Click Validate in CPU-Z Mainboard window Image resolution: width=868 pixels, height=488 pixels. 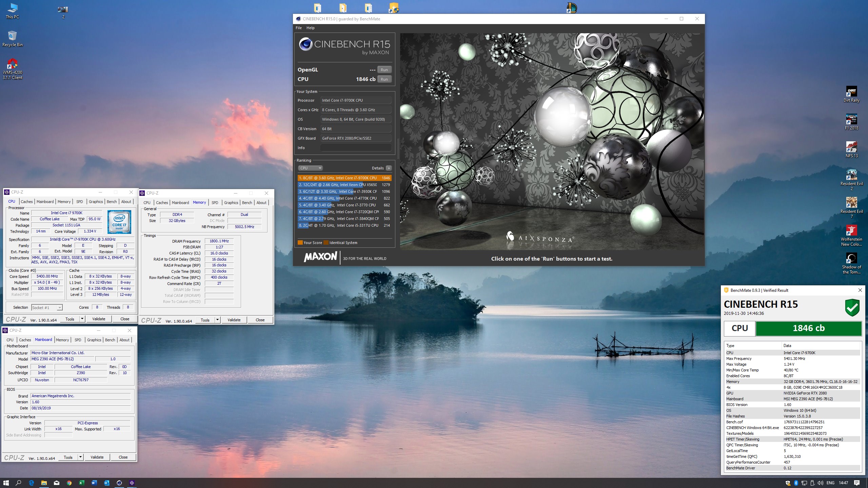[x=97, y=457]
